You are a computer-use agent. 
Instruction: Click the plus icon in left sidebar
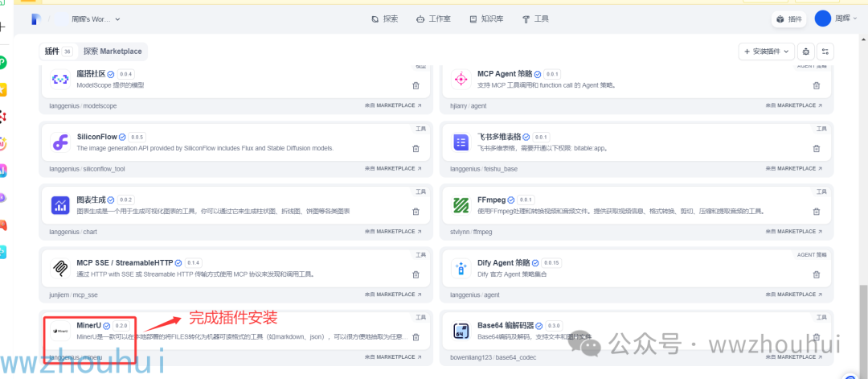tap(2, 27)
